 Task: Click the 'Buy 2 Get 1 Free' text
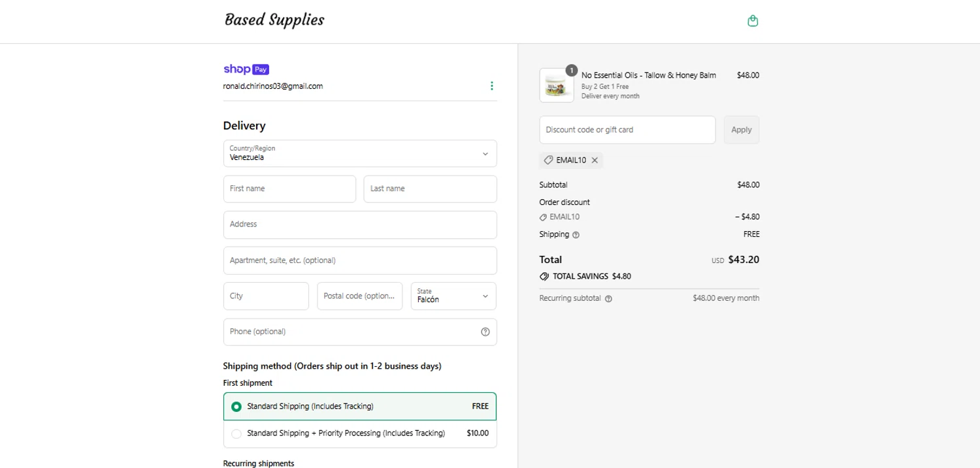pos(605,86)
